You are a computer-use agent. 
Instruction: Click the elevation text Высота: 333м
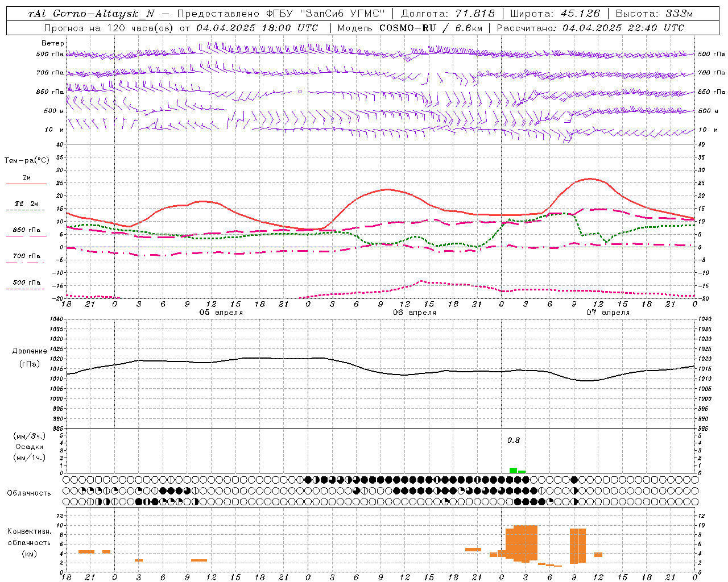pyautogui.click(x=655, y=14)
